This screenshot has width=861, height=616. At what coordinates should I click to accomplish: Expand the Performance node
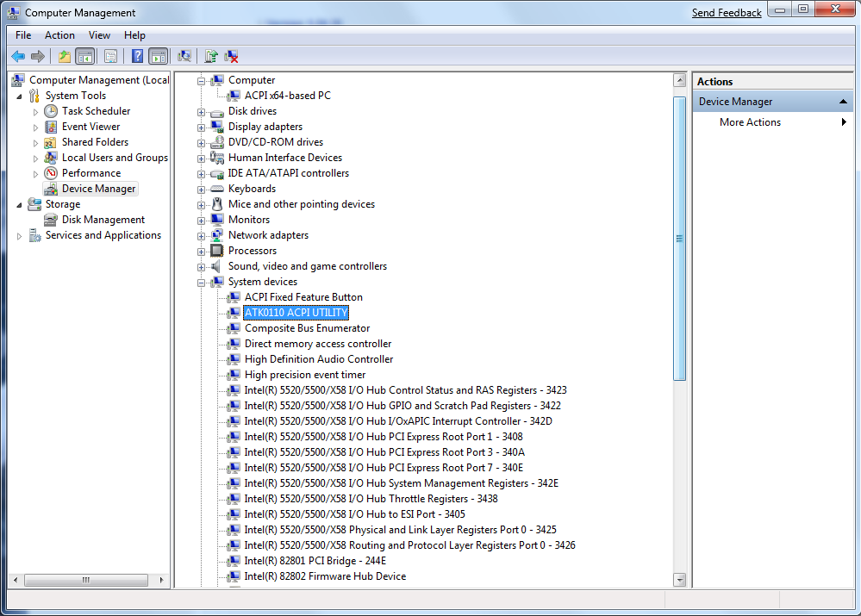[35, 173]
